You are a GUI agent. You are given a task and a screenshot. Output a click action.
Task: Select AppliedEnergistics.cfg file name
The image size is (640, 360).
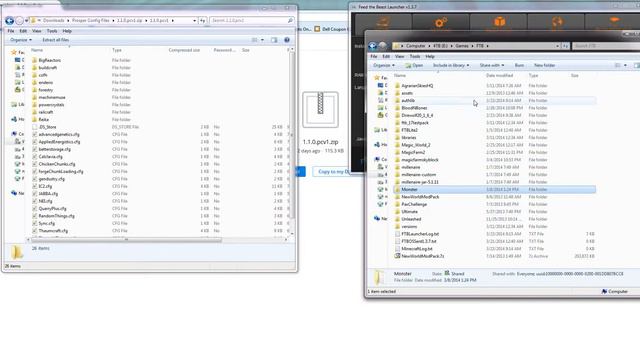(60, 142)
